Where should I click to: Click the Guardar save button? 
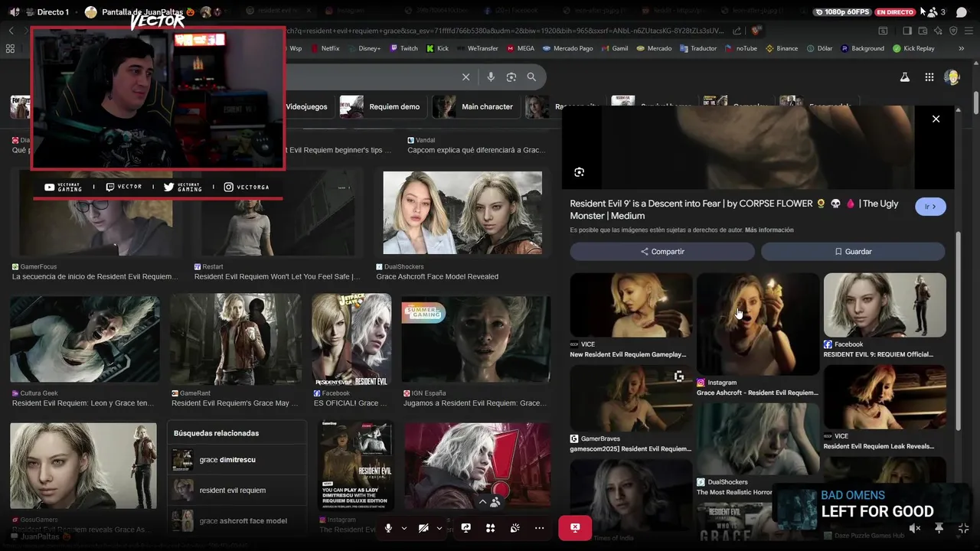click(x=853, y=252)
